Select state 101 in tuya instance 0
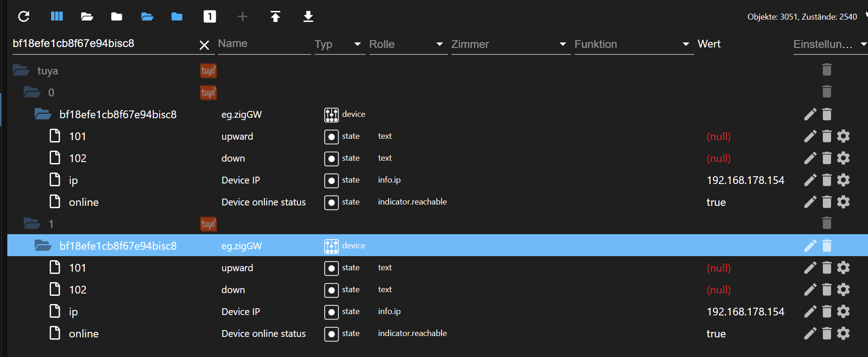 pos(78,136)
